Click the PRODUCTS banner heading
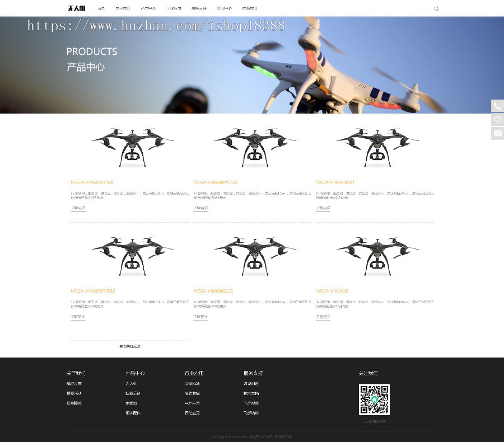This screenshot has width=504, height=442. pyautogui.click(x=92, y=51)
